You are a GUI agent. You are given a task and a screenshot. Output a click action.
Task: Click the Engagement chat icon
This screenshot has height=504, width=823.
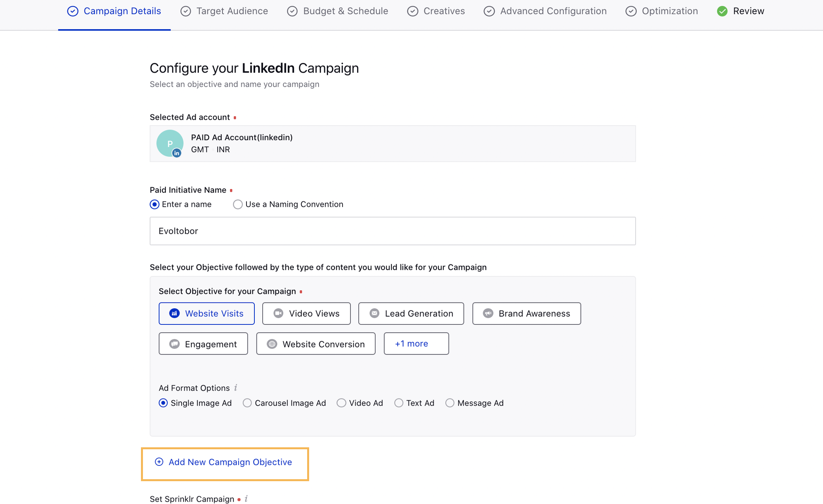[174, 344]
